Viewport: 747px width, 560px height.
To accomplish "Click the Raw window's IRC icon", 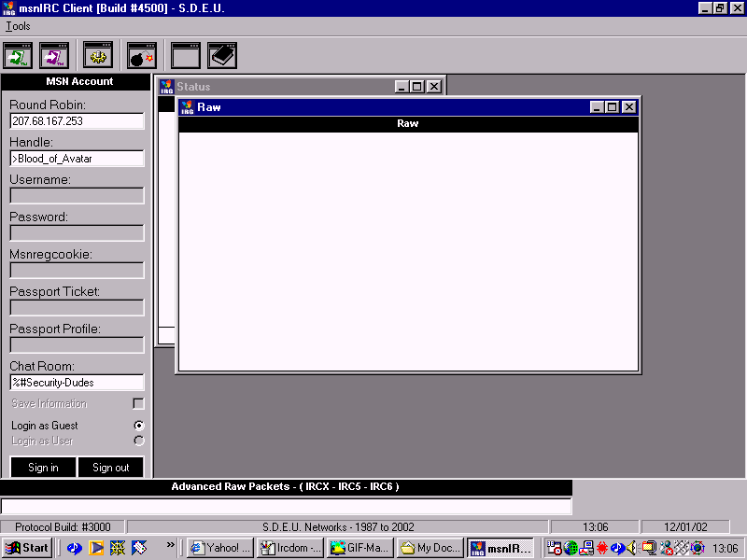I will pos(188,107).
